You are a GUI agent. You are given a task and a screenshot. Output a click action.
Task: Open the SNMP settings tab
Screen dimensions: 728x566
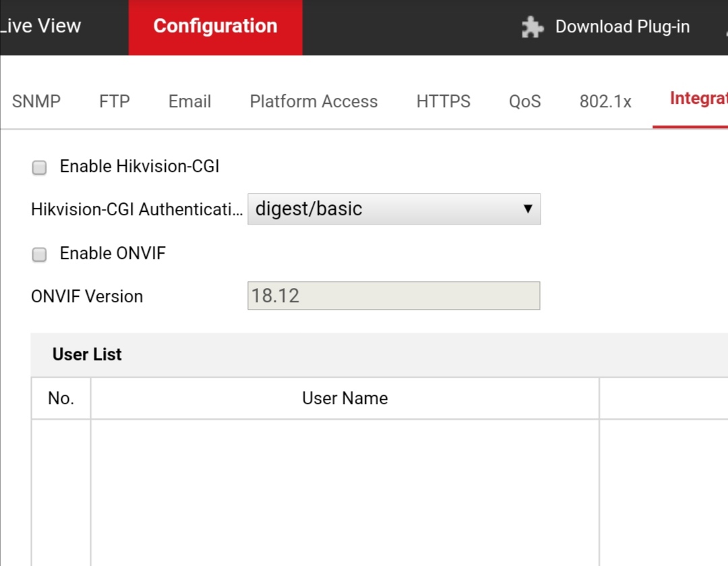coord(36,101)
